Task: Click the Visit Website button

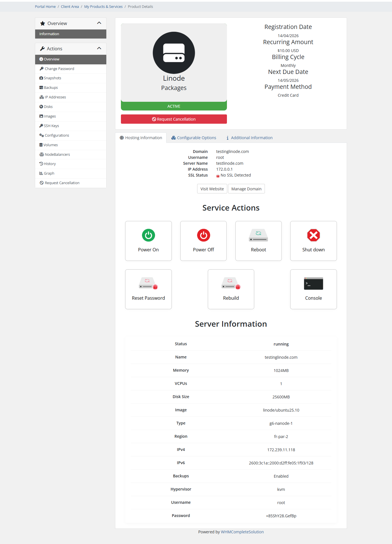Action: coord(212,189)
